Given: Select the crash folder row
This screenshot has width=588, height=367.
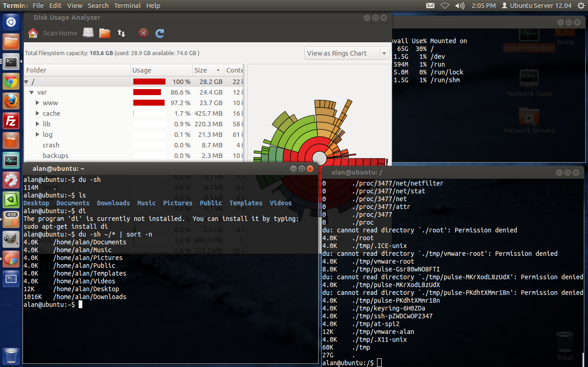Looking at the screenshot, I should [133, 145].
